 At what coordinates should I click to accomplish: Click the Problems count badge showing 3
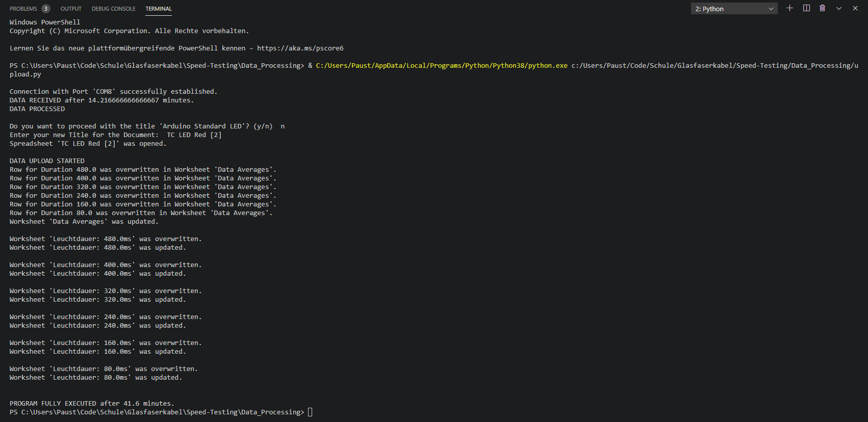pyautogui.click(x=46, y=9)
